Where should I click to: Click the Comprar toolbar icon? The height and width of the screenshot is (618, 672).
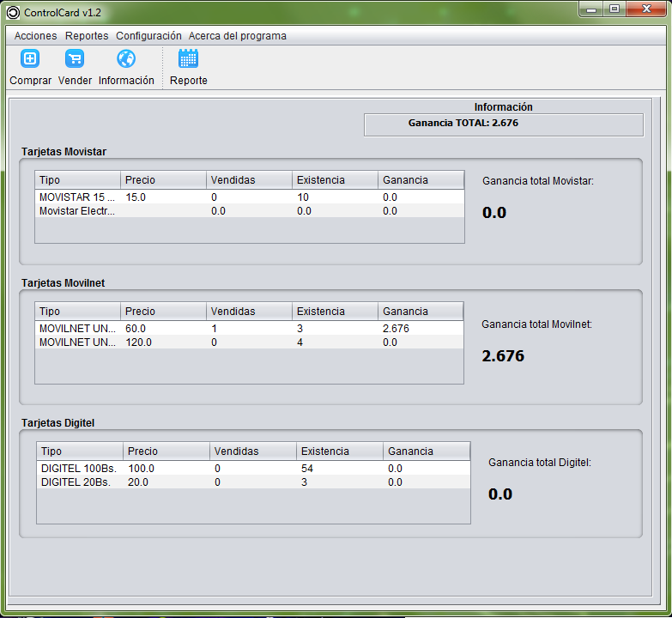(30, 59)
